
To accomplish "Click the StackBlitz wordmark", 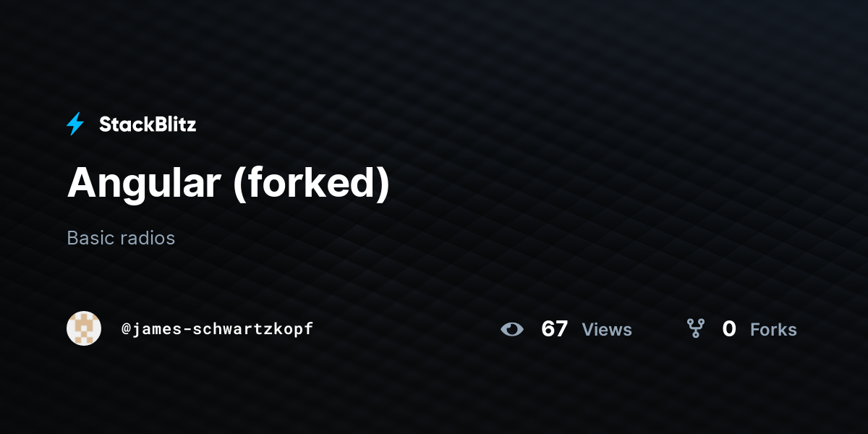I will coord(148,124).
